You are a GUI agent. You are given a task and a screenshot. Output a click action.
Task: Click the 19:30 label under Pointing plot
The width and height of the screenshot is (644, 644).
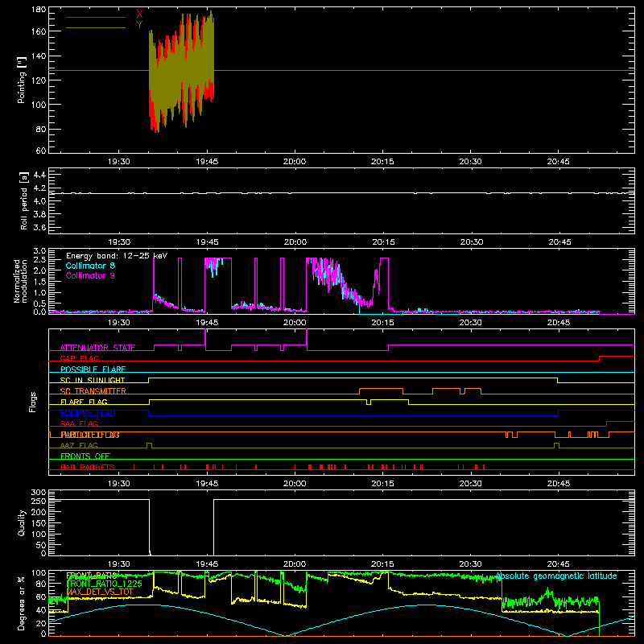tap(118, 162)
